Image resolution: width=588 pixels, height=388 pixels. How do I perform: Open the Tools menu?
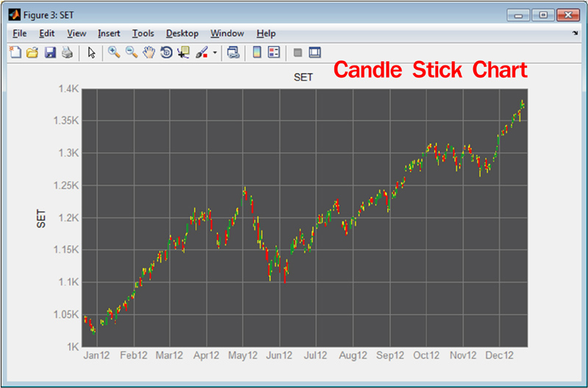143,33
